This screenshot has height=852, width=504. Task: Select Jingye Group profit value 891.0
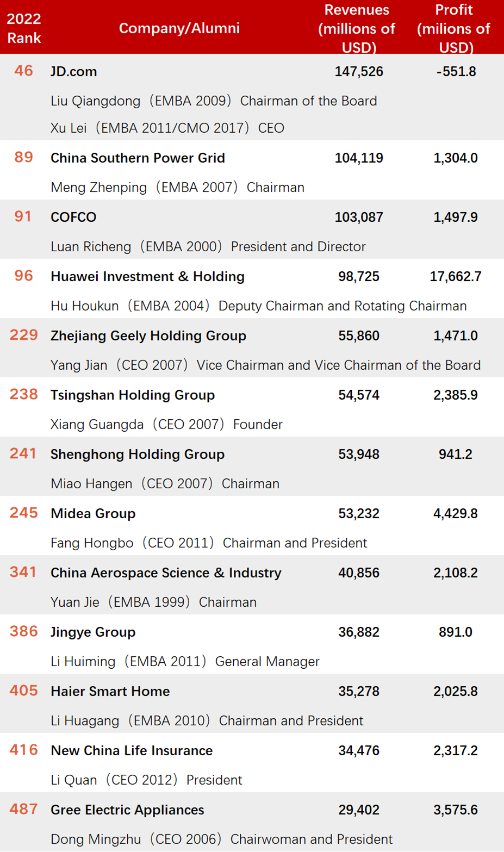455,632
